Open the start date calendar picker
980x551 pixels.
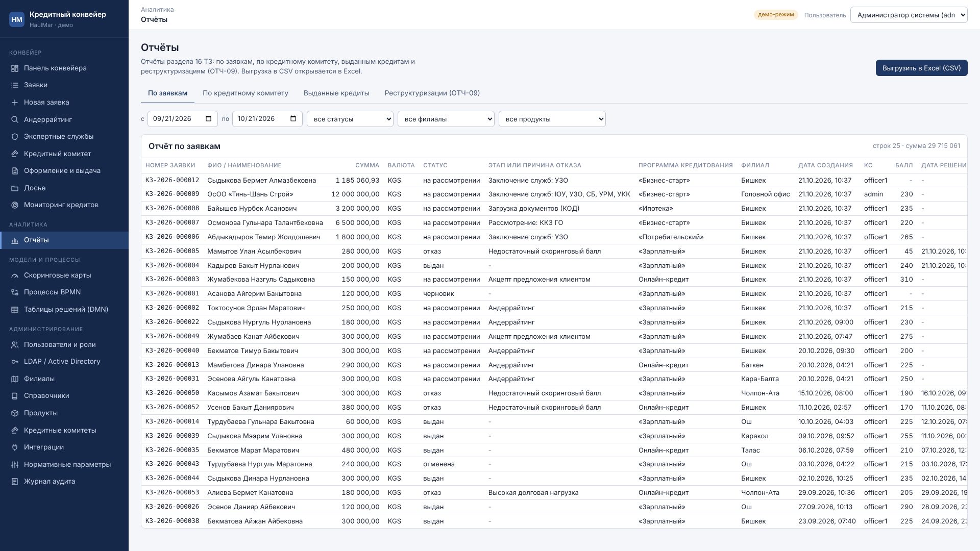[x=208, y=119]
